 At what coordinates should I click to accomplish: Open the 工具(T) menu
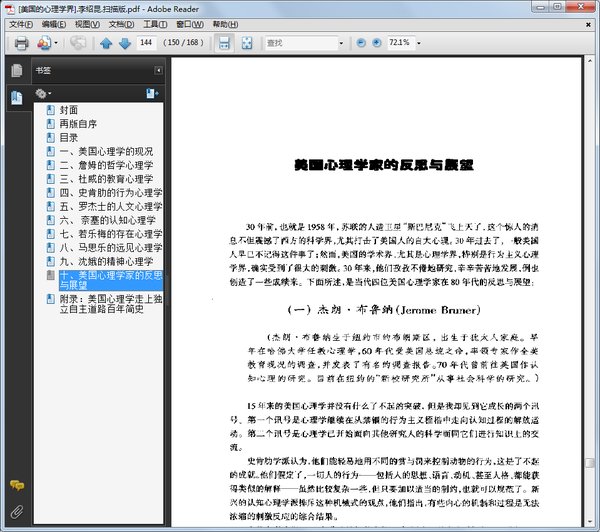click(155, 24)
